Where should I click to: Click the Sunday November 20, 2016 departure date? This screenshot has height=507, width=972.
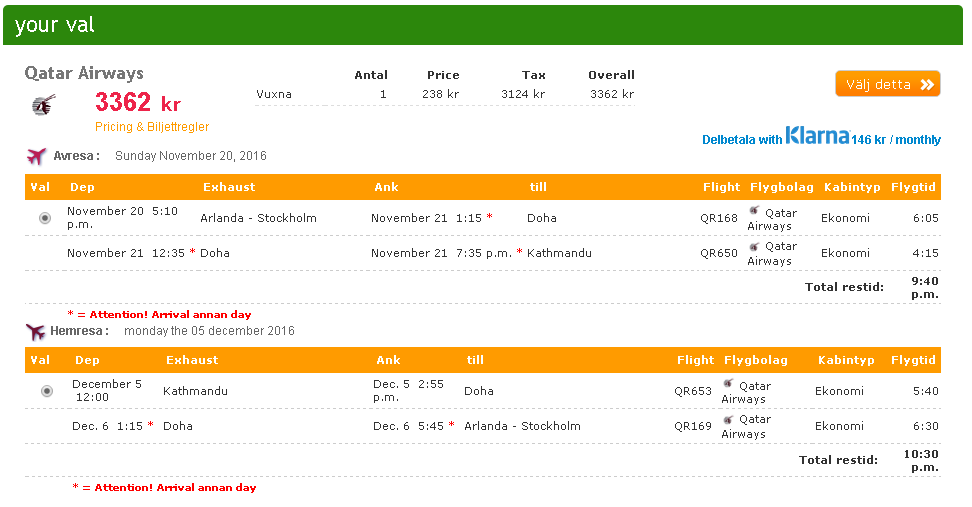190,156
